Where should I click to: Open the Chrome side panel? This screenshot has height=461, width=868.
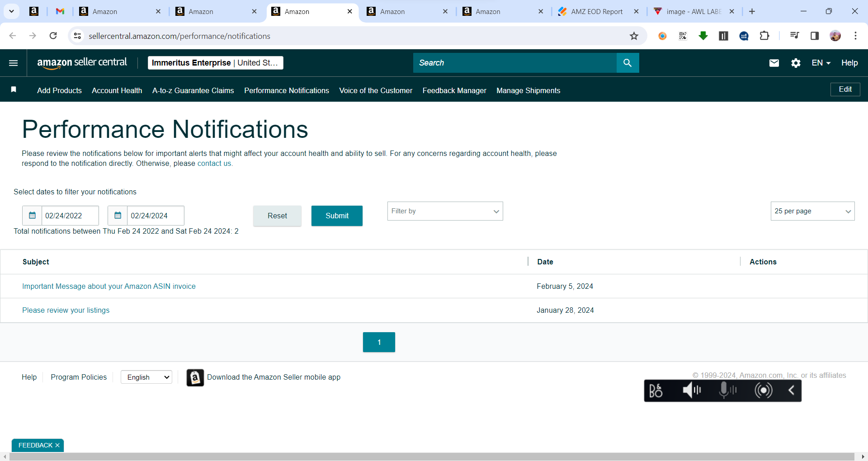[x=815, y=36]
